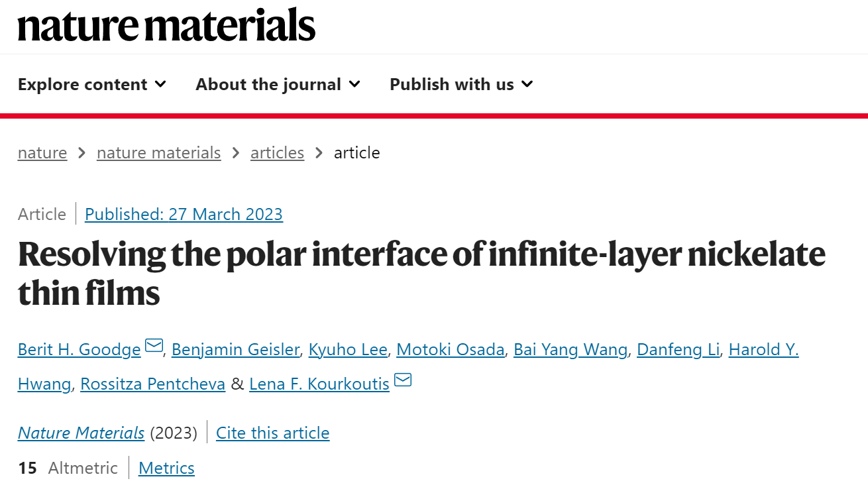Click envelope icon after Lena F. Kourkoutis

pos(403,380)
